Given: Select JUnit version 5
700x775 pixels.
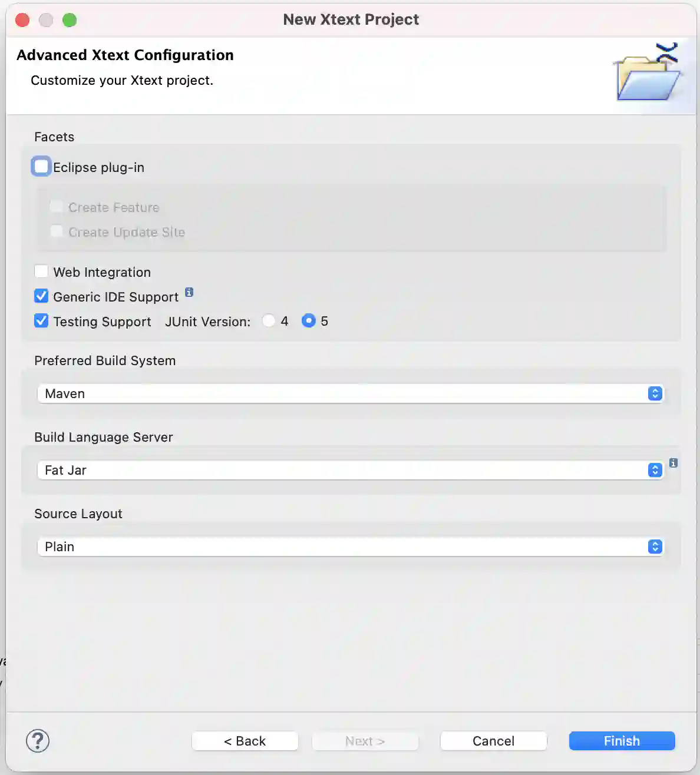Looking at the screenshot, I should pos(309,321).
